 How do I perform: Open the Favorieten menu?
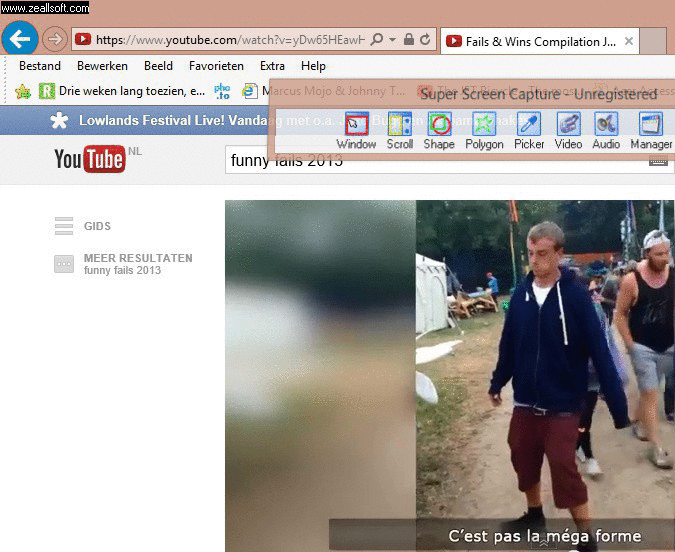pos(216,66)
